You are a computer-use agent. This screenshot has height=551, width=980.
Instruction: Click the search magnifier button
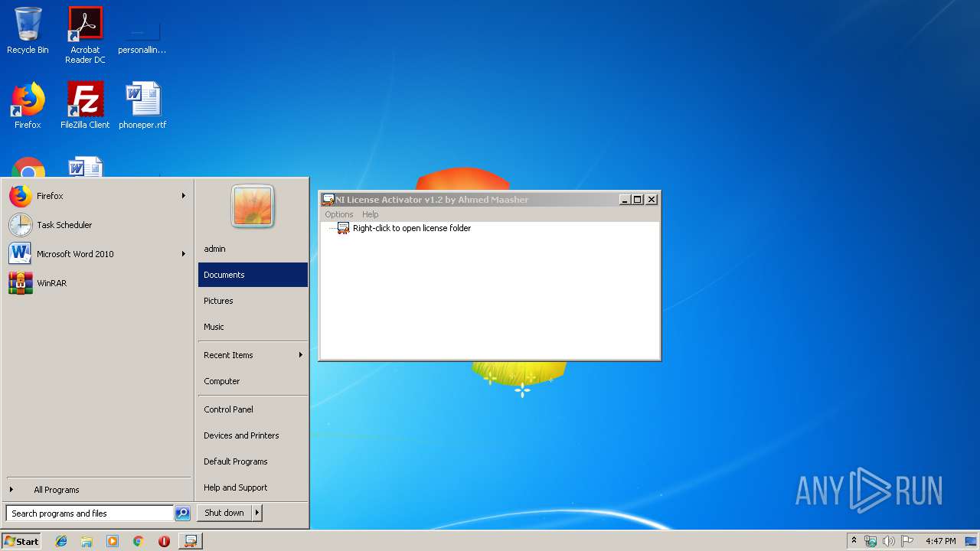[x=182, y=514]
